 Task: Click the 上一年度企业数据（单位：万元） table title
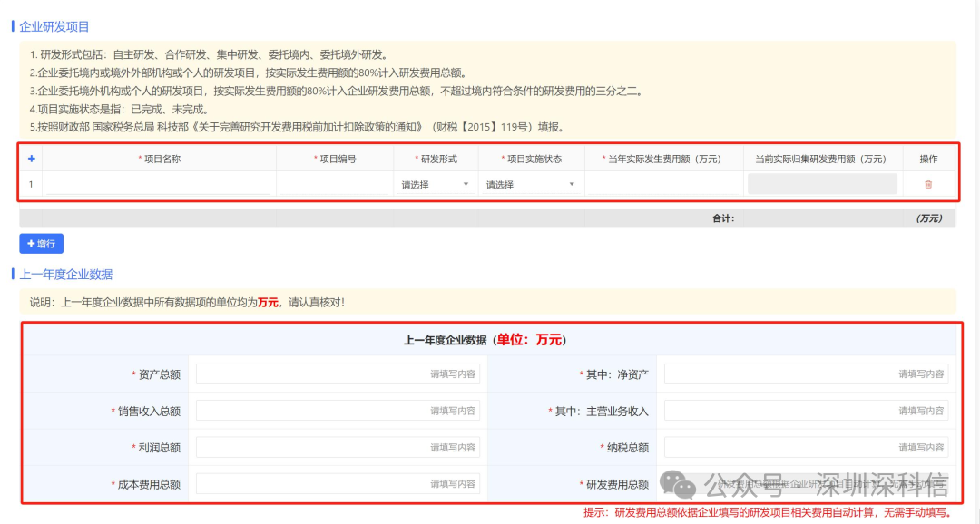[x=485, y=340]
